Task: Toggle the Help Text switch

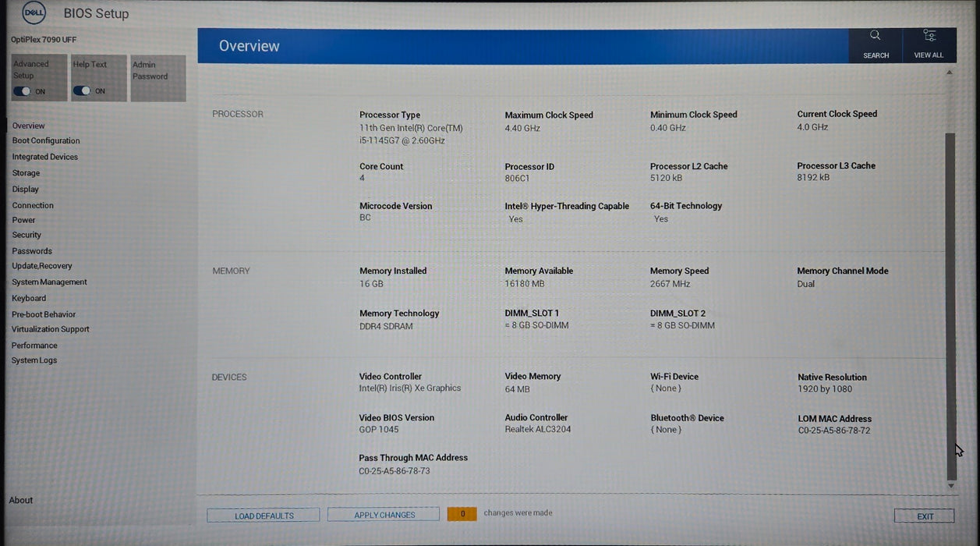Action: tap(82, 91)
